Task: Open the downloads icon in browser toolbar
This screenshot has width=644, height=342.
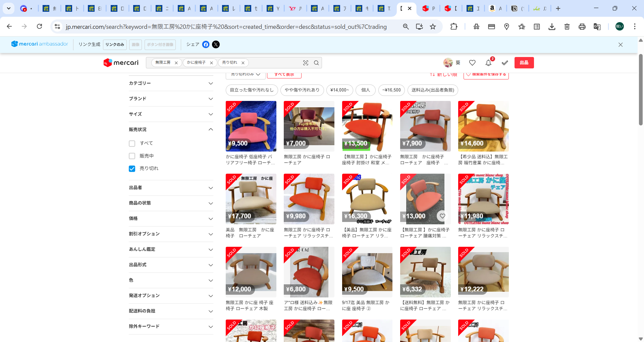Action: [x=552, y=26]
